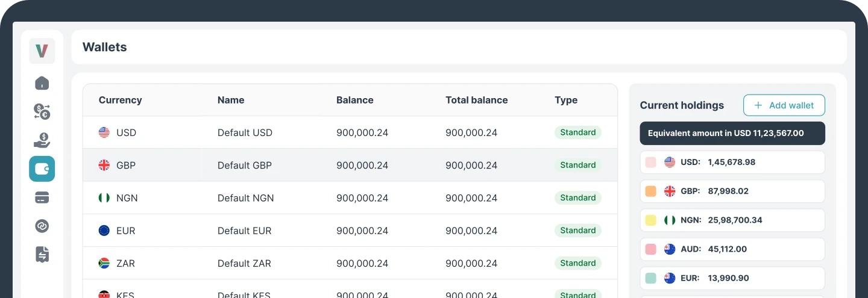Open the link/connections sidebar icon
868x298 pixels.
[x=42, y=226]
